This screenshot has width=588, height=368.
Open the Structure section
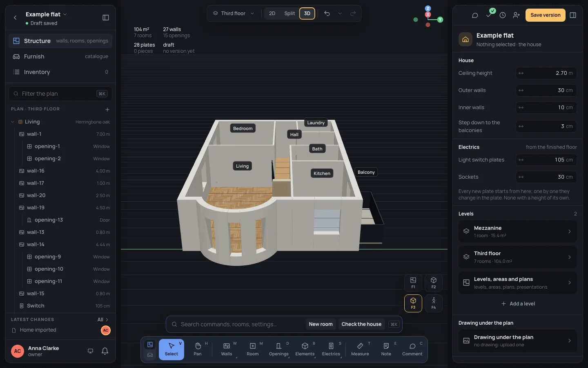pyautogui.click(x=60, y=41)
